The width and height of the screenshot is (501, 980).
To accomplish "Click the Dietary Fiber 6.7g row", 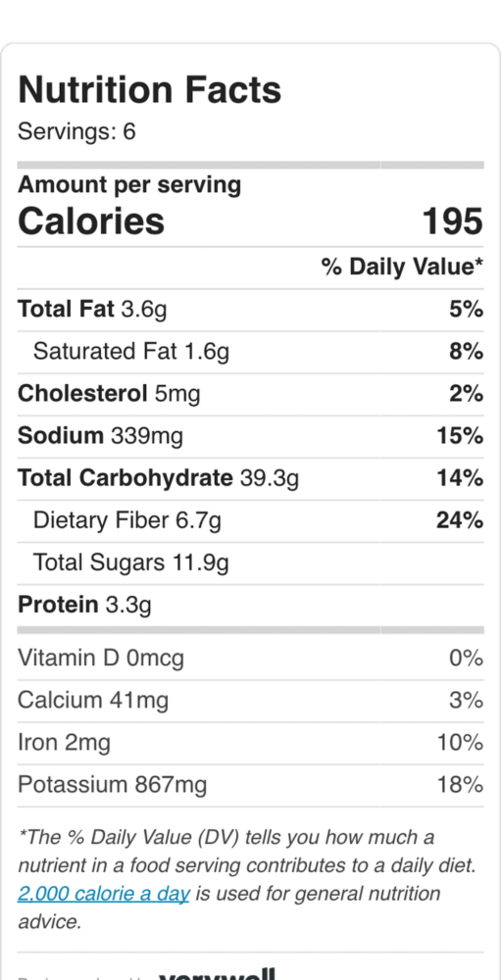I will click(x=250, y=520).
